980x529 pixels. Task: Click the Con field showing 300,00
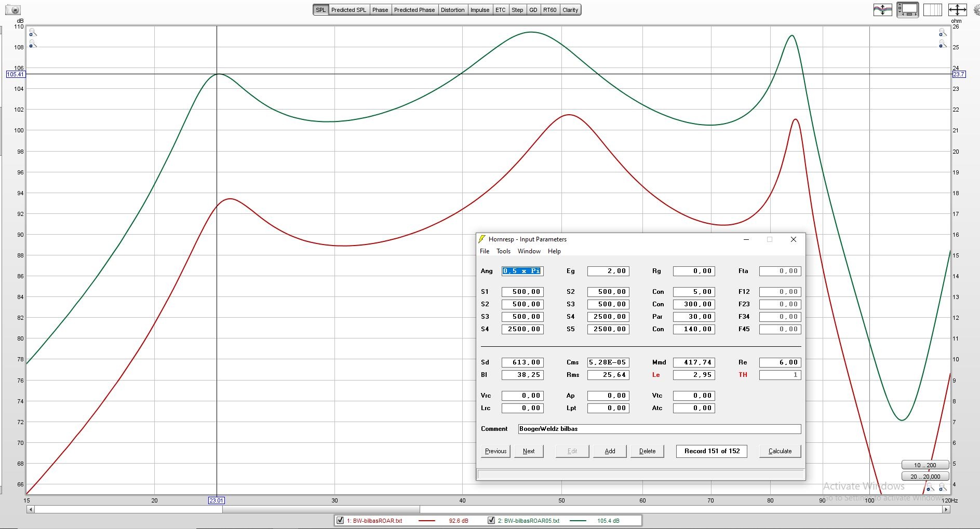pos(694,304)
